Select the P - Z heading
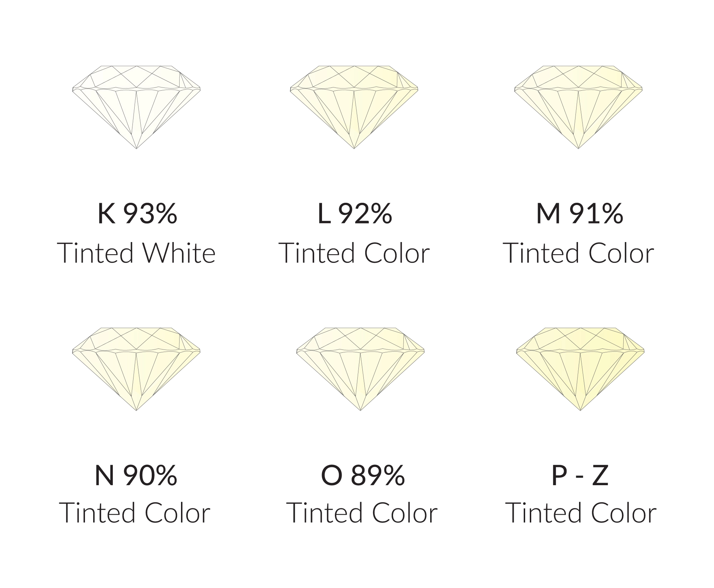Viewport: 714px width, 588px height. [x=580, y=476]
